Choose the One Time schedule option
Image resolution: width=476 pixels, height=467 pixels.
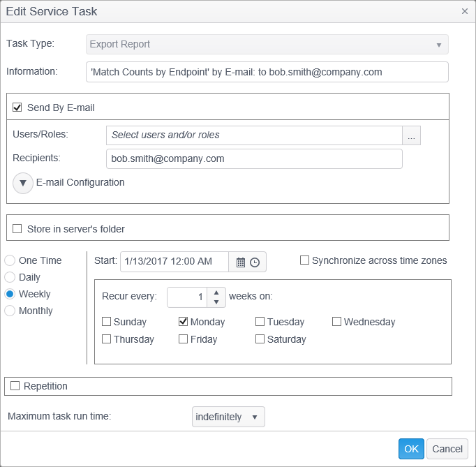pyautogui.click(x=10, y=260)
